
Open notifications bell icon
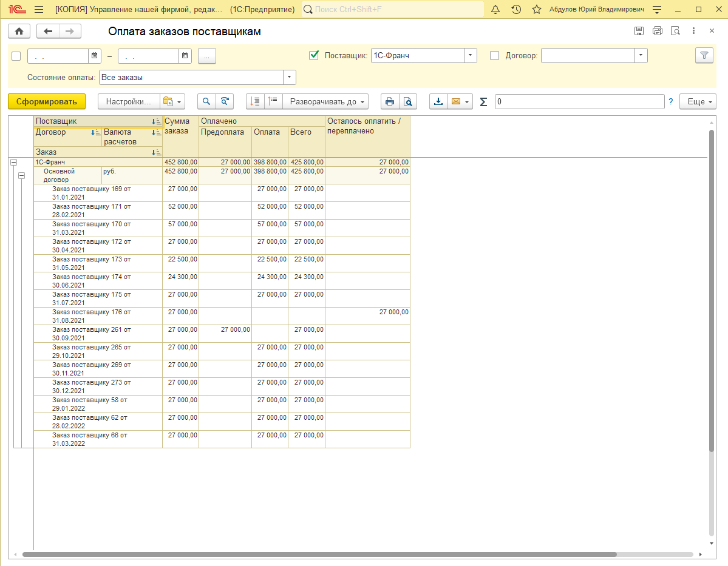pyautogui.click(x=495, y=9)
